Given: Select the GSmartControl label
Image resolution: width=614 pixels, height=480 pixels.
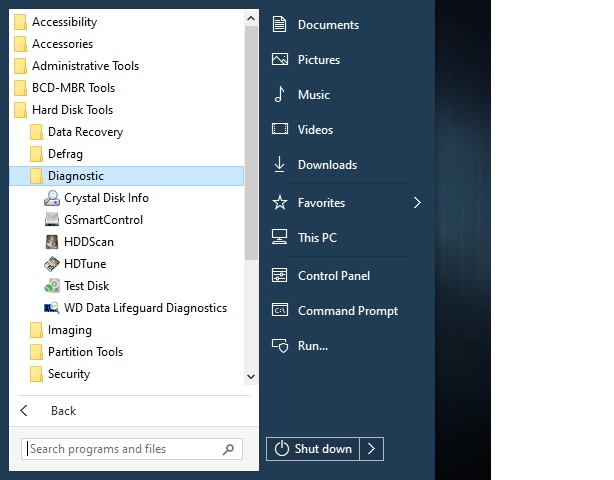Looking at the screenshot, I should 104,220.
